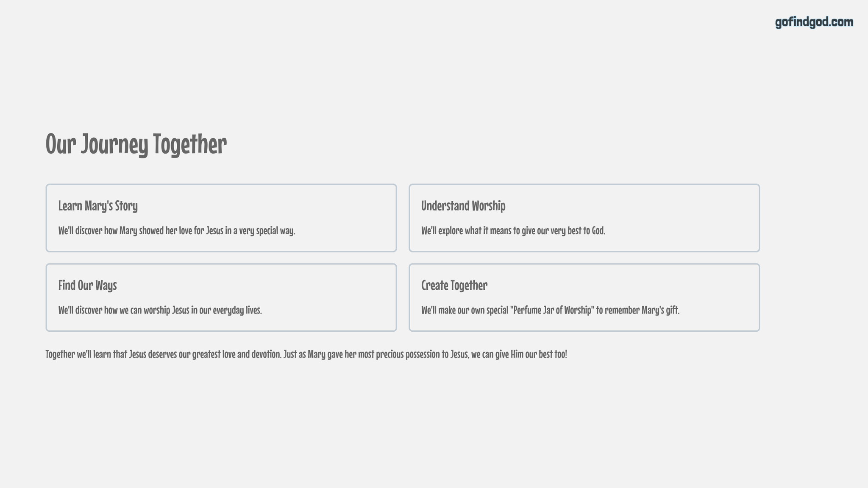
Task: Click the 'Learn Mary's Story' title text
Action: [x=98, y=206]
